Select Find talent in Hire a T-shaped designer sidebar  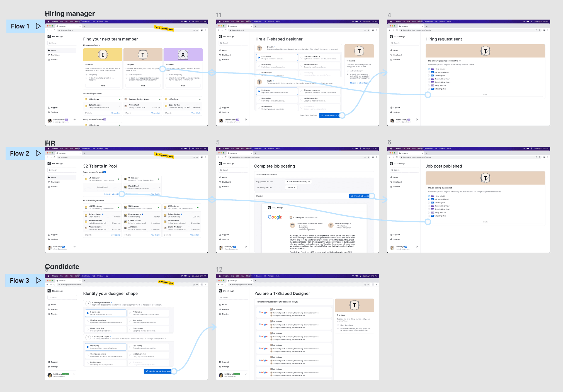click(226, 55)
